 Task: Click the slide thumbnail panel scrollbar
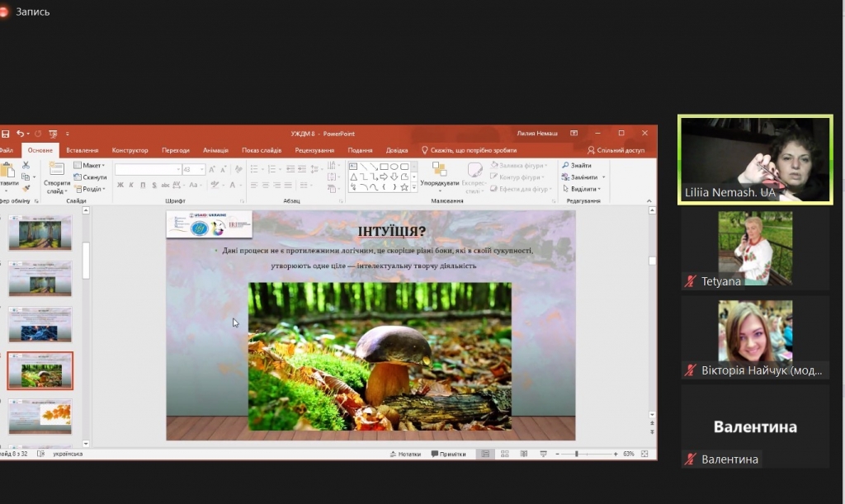pos(86,261)
